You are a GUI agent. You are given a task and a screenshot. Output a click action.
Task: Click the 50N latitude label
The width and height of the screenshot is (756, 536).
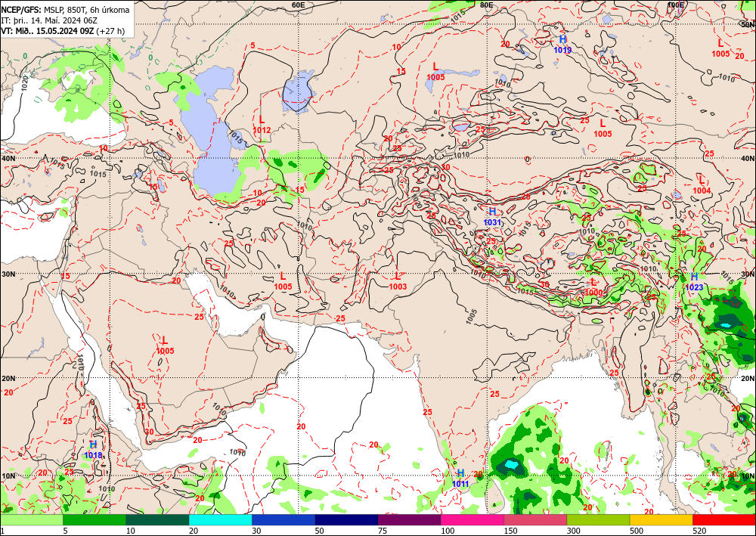[748, 24]
